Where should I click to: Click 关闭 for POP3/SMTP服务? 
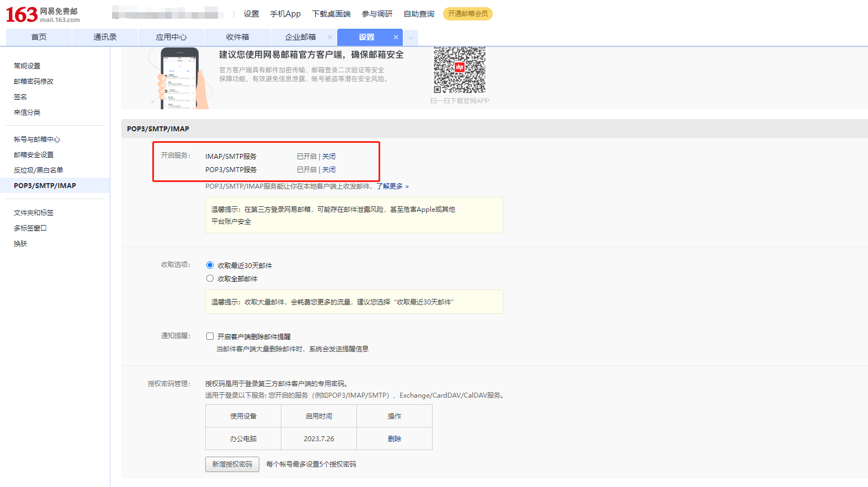pyautogui.click(x=329, y=169)
